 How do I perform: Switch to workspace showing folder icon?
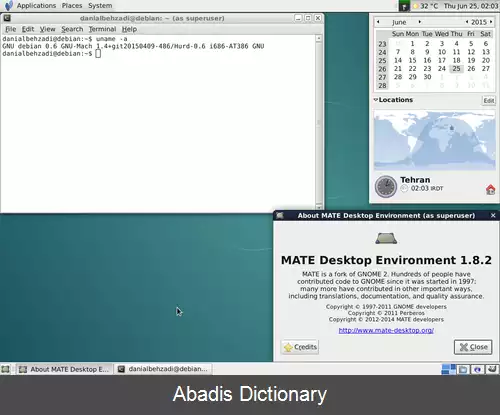pyautogui.click(x=463, y=369)
